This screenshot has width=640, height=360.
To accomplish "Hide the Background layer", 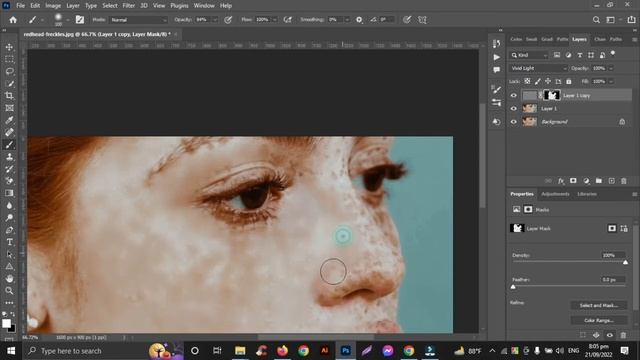I will [x=514, y=122].
